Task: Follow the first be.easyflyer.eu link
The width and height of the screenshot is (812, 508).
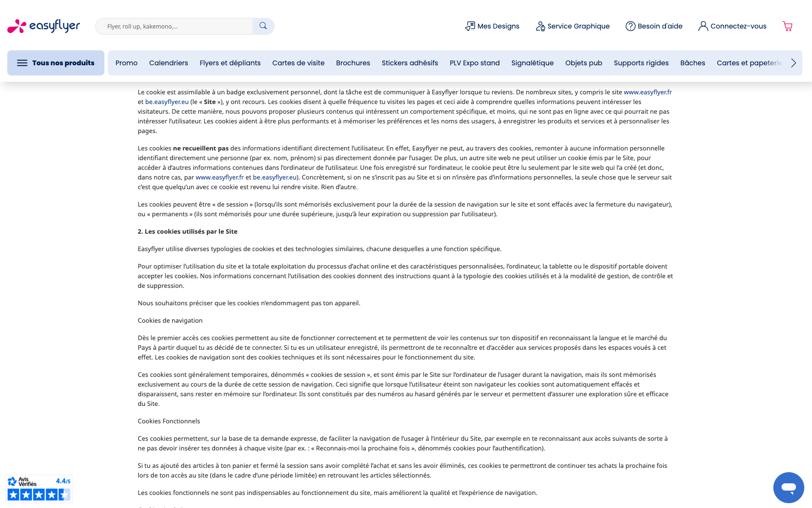Action: (167, 102)
